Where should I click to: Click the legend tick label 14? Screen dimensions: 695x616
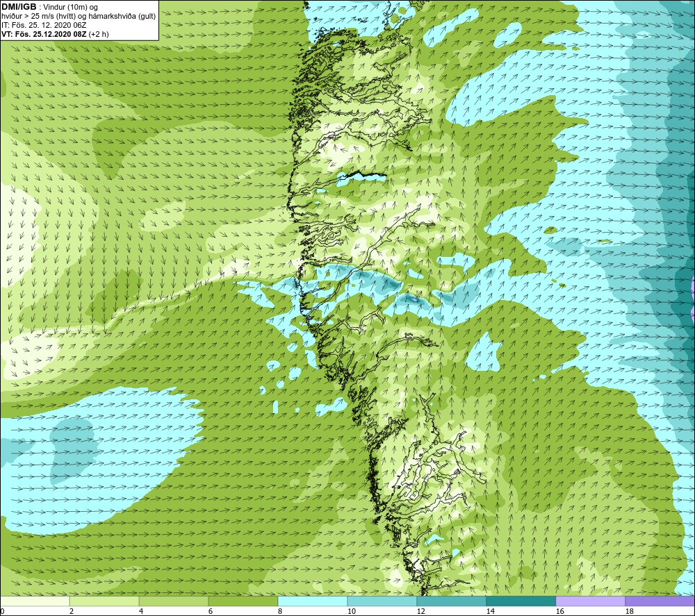pos(490,611)
